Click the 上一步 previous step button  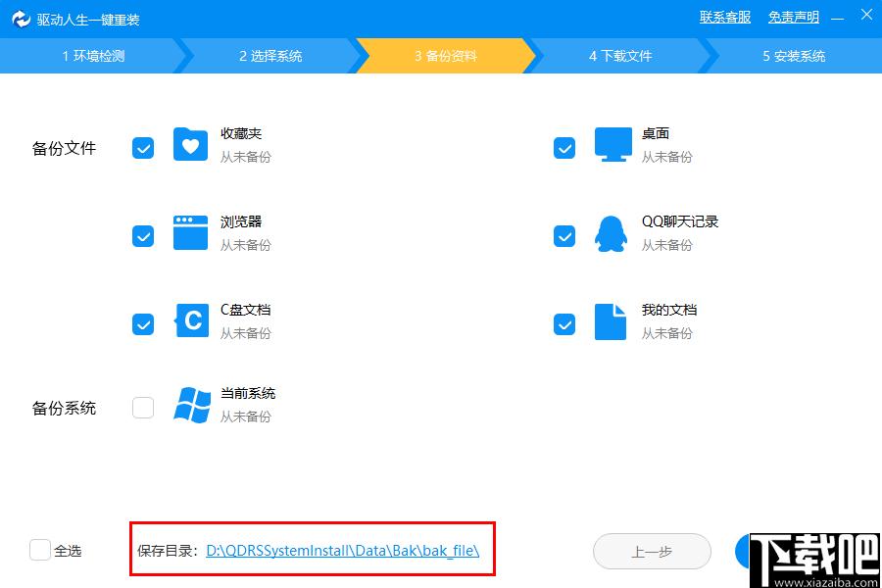(x=652, y=552)
